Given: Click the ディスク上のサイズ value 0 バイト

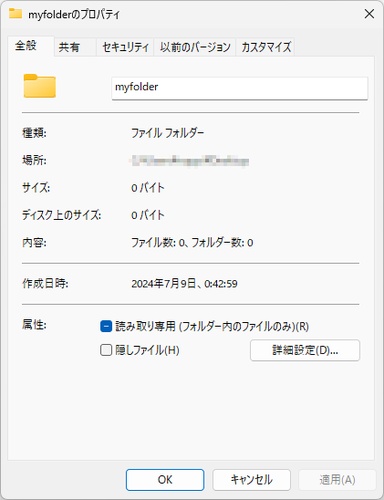Looking at the screenshot, I should [x=148, y=215].
